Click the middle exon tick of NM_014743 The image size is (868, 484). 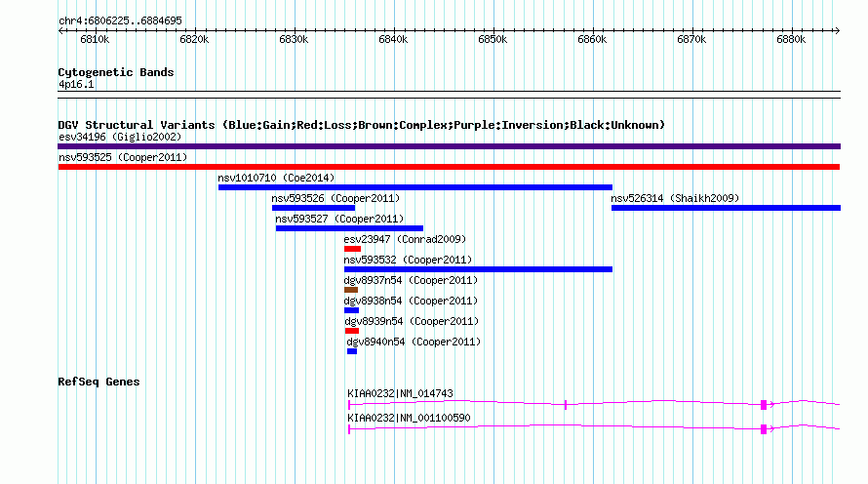566,405
